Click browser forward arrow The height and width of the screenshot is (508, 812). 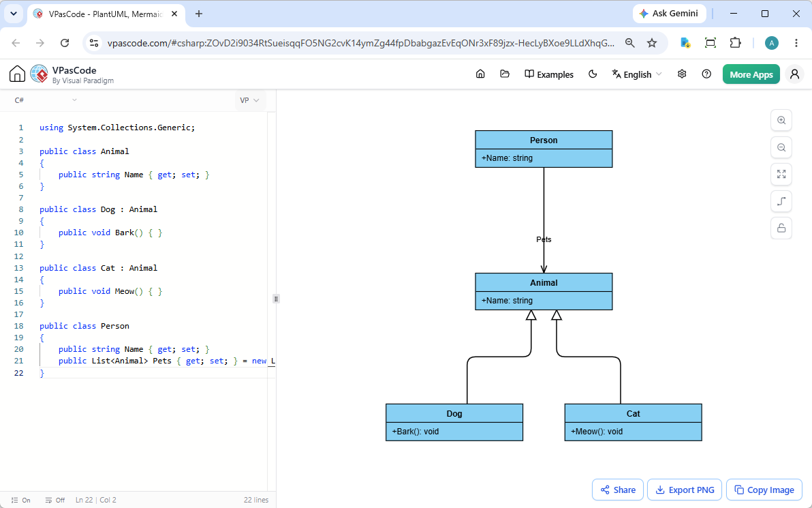tap(40, 43)
